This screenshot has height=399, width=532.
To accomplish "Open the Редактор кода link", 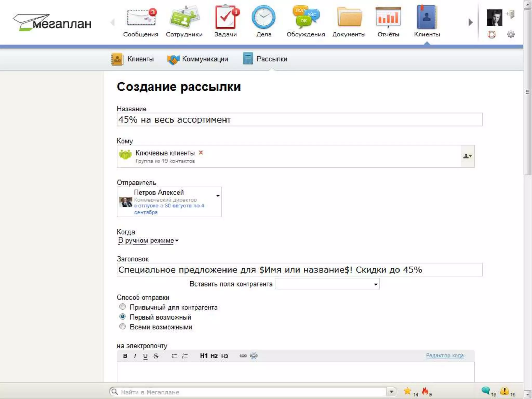I will [444, 355].
